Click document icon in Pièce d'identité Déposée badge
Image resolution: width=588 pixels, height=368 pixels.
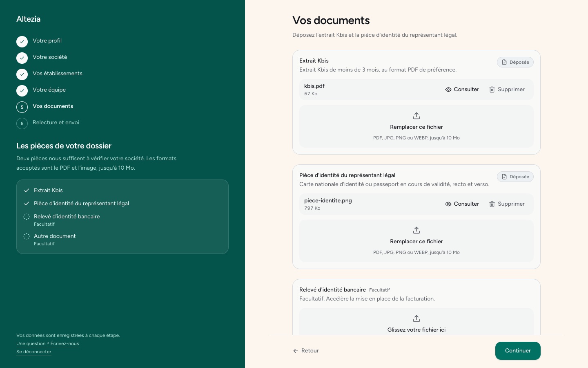click(x=504, y=177)
